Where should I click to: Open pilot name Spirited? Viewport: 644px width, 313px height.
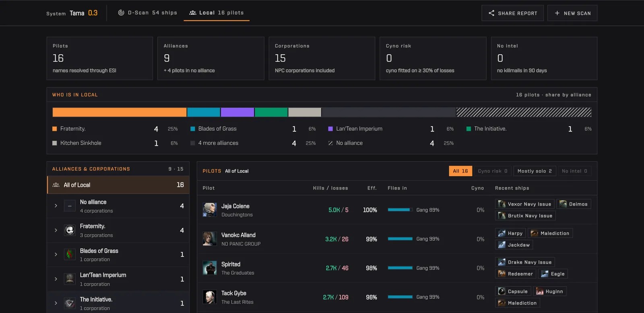click(231, 264)
